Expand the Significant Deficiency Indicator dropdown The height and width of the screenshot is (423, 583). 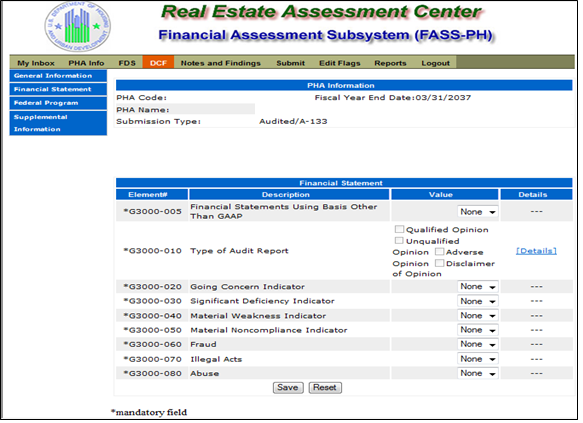[x=477, y=301]
